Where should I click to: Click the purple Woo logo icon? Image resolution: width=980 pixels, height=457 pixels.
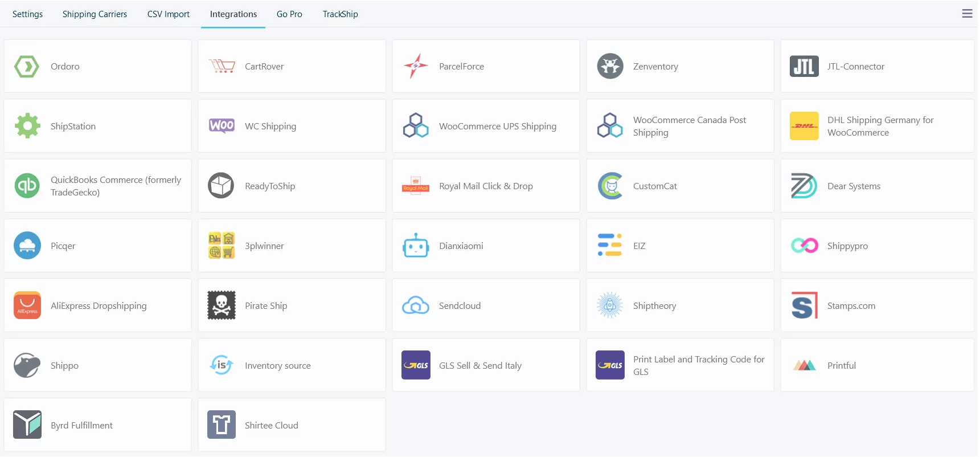click(x=222, y=126)
